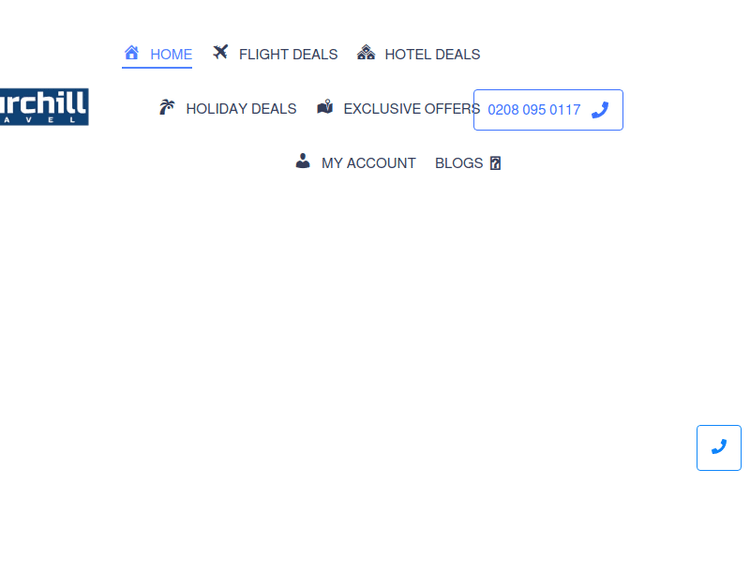Click the palm tree Holiday Deals icon
The height and width of the screenshot is (563, 750).
tap(167, 107)
